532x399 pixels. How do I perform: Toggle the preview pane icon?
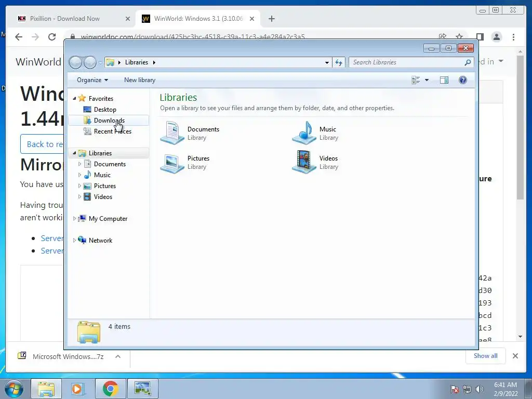click(444, 80)
